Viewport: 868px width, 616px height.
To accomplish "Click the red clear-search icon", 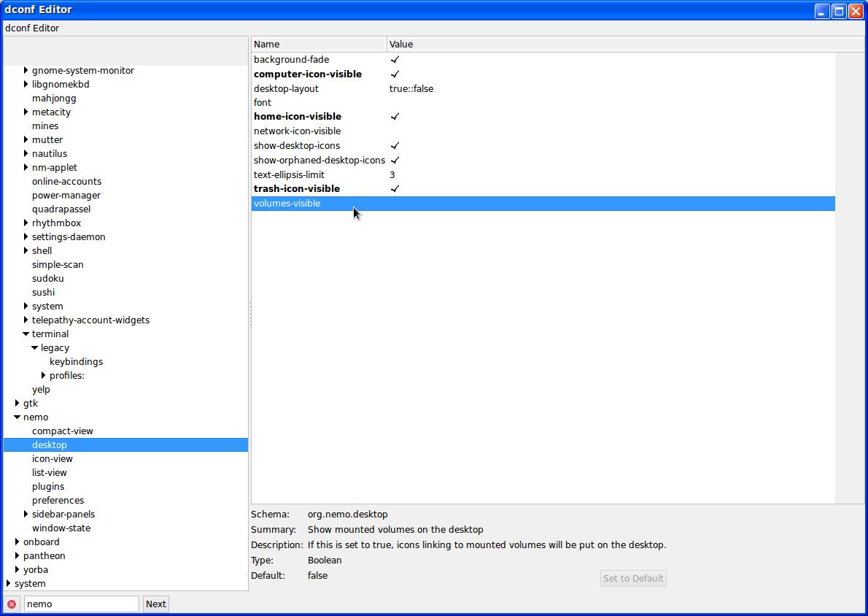I will (12, 604).
